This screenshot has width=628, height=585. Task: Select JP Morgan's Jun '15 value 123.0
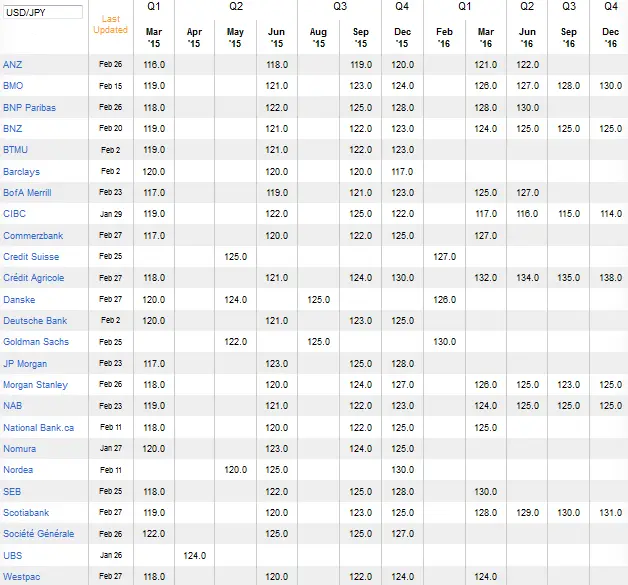276,364
